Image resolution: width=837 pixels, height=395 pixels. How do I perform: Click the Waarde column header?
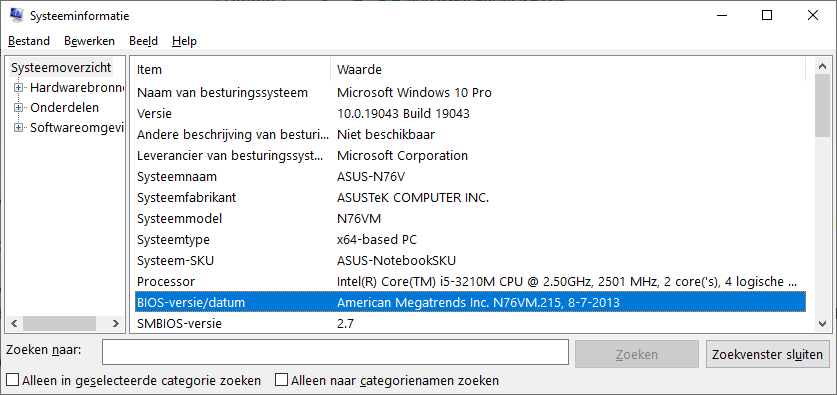568,69
